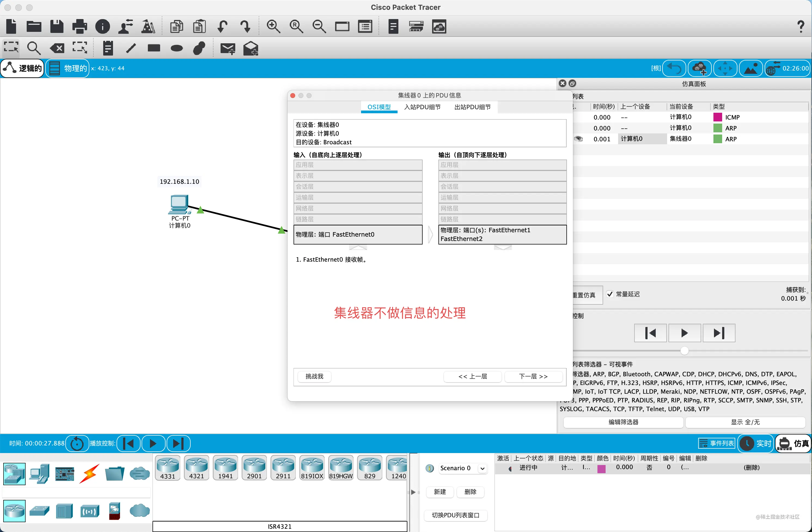Toggle eye icon on 0.001 ARP event

[x=578, y=139]
